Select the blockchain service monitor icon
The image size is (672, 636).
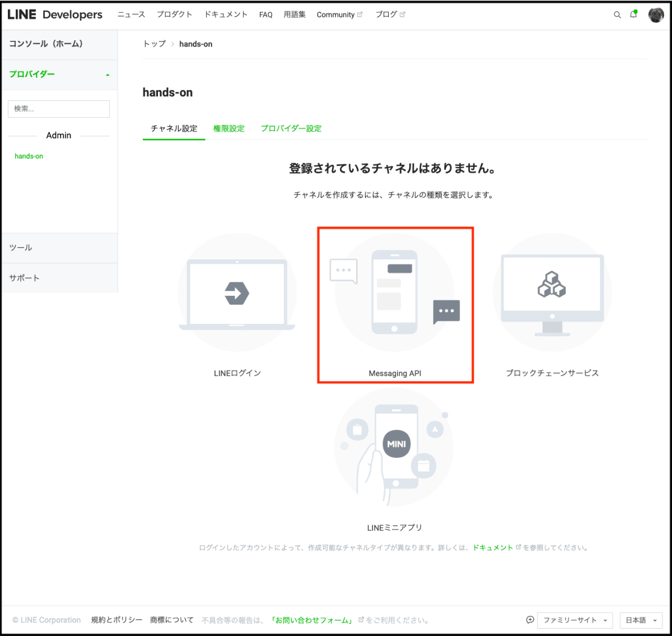(552, 293)
